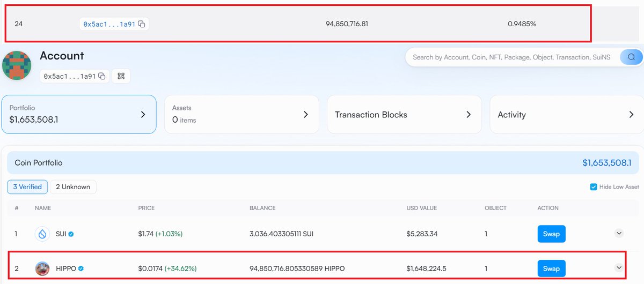Viewport: 644px width, 284px height.
Task: Expand the SUI row details
Action: (x=619, y=233)
